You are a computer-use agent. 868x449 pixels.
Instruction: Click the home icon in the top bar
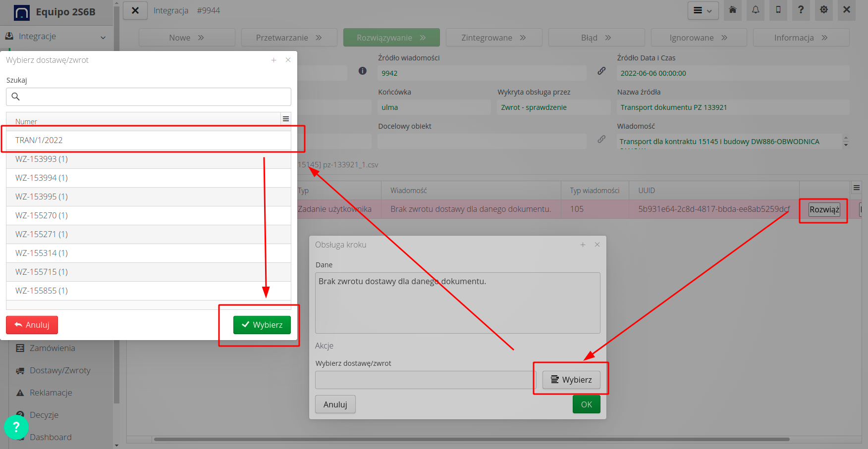pos(732,10)
